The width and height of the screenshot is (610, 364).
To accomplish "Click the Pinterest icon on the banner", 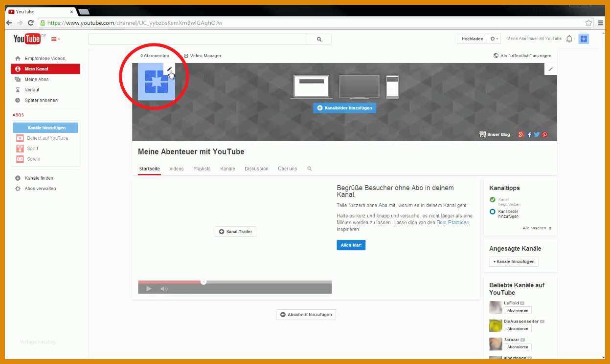I will 544,134.
